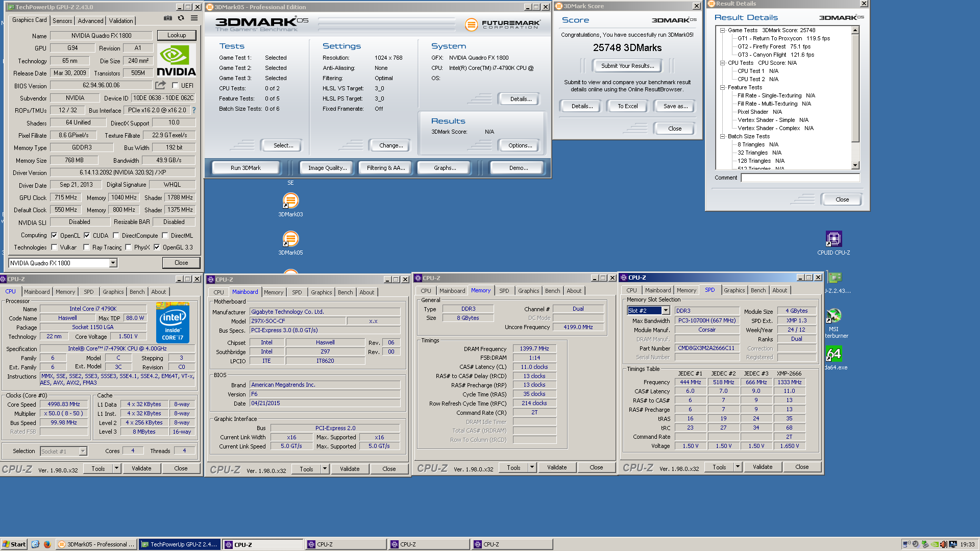The image size is (980, 551).
Task: Open Bench tab in CPU-Z CPU window
Action: 137,292
